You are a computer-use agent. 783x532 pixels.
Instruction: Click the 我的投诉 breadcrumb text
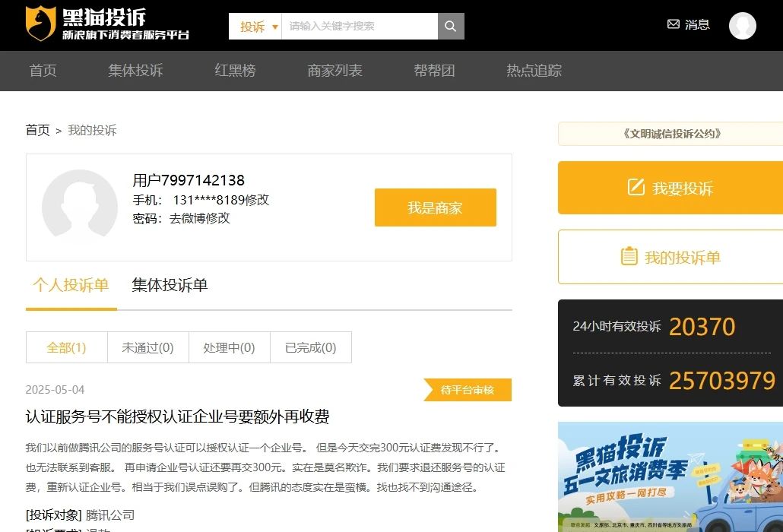(92, 130)
